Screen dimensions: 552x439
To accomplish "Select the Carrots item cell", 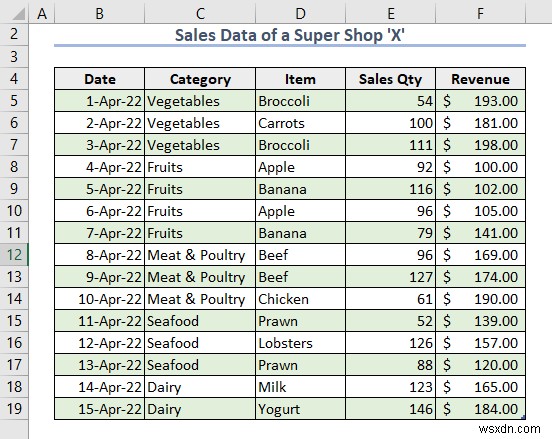I will [300, 123].
